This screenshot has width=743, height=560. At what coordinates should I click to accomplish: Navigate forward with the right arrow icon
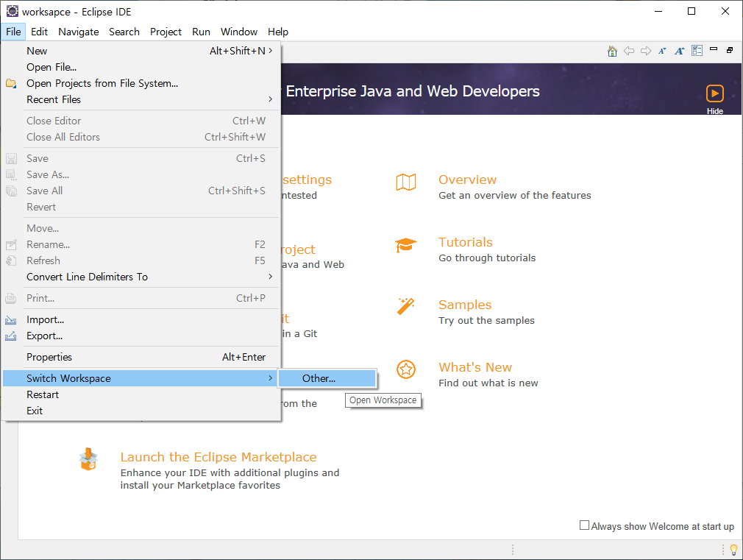click(645, 51)
